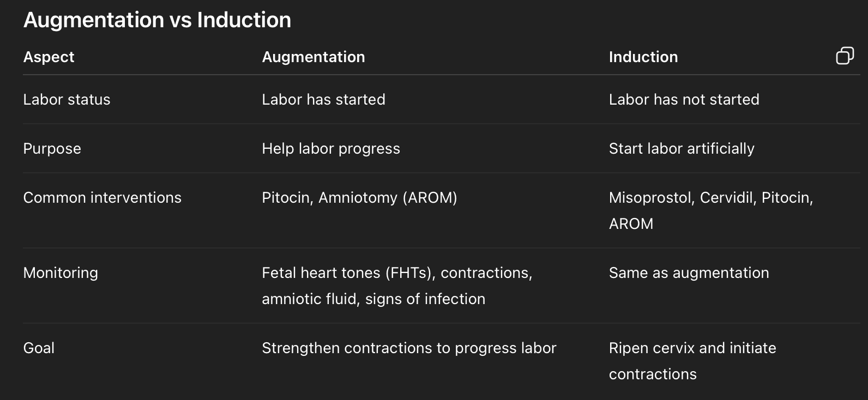Click the 'Strengthen contractions to progress labor' cell

coord(408,348)
